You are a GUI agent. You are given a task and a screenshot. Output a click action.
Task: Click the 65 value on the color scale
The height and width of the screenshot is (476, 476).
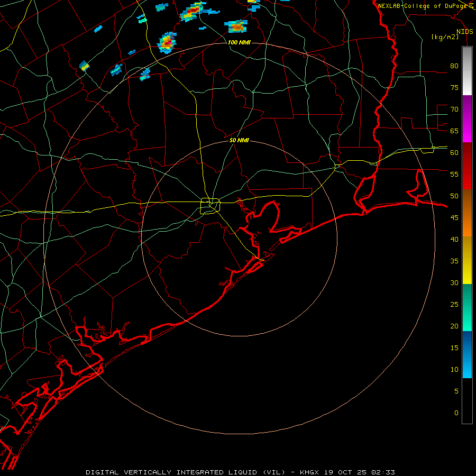point(454,131)
